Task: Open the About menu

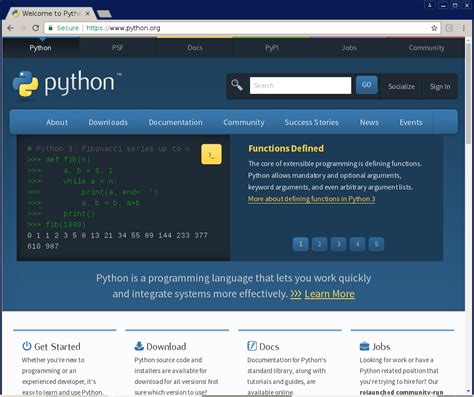Action: click(57, 122)
